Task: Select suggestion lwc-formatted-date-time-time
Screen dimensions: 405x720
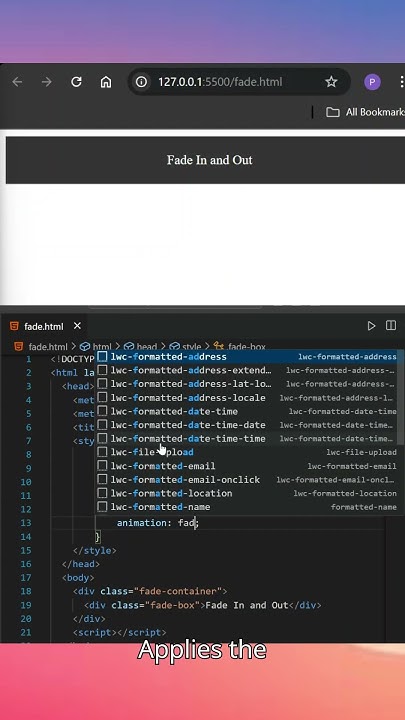Action: (x=248, y=439)
